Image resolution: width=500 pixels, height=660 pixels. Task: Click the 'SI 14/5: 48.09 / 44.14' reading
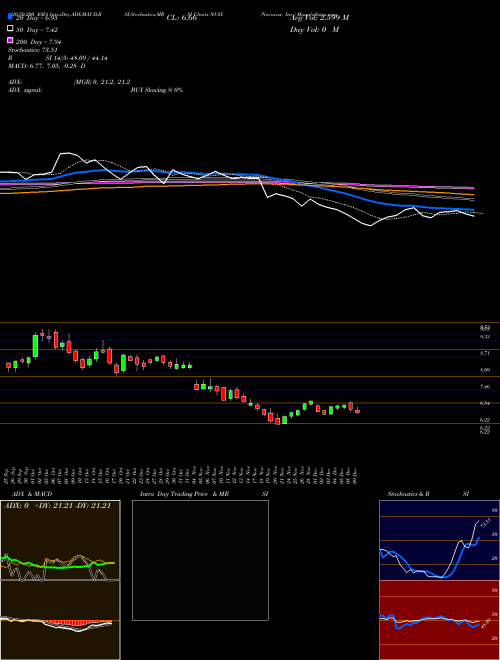click(x=76, y=58)
